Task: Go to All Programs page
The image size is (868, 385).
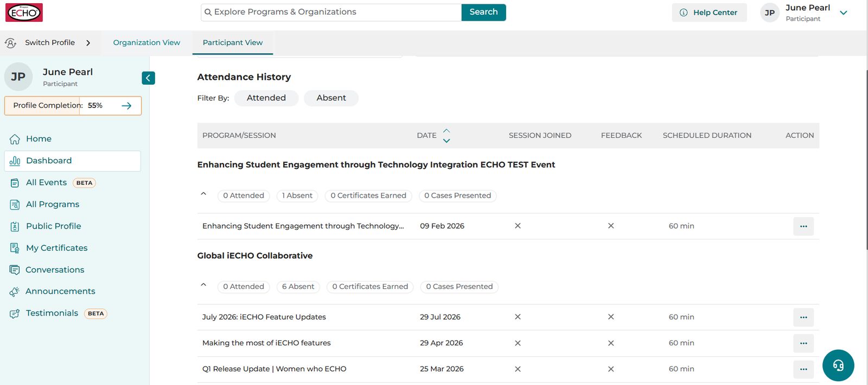Action: [53, 204]
